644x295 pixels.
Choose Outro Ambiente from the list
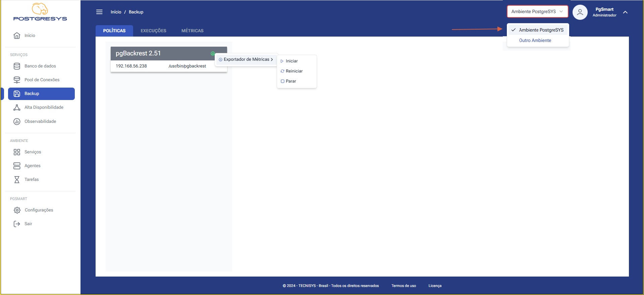[535, 40]
